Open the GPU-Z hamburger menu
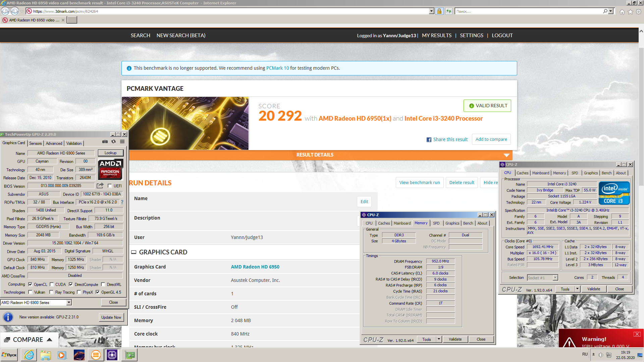 coord(122,142)
